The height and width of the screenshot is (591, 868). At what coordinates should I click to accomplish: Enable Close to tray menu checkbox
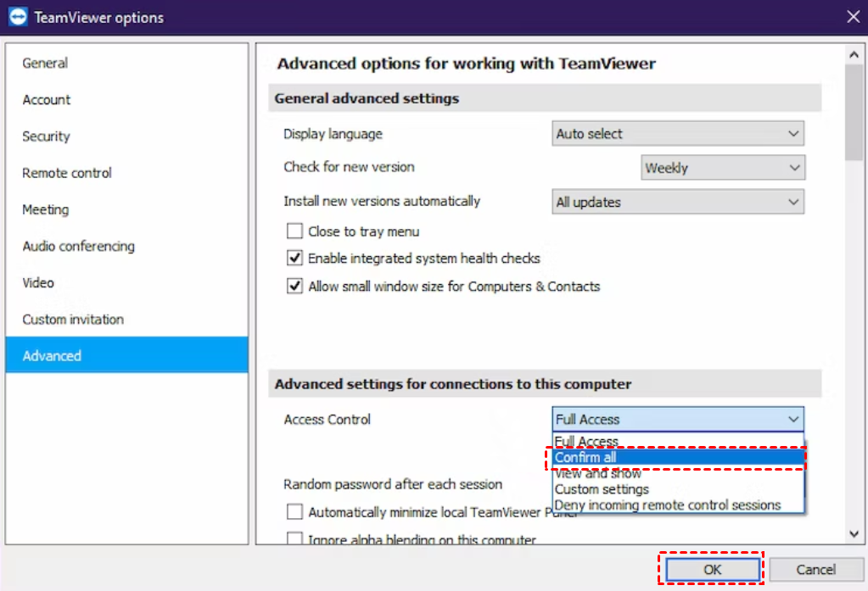click(294, 231)
